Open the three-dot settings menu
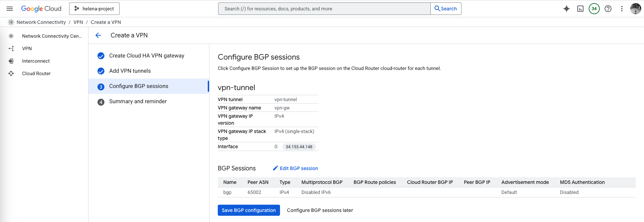The height and width of the screenshot is (222, 644). [622, 9]
